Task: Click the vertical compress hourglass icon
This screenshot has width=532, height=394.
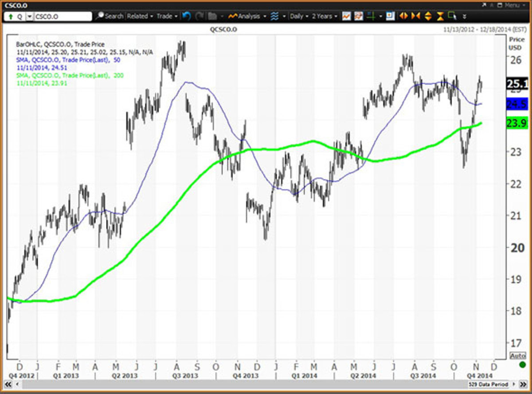Action: point(440,16)
